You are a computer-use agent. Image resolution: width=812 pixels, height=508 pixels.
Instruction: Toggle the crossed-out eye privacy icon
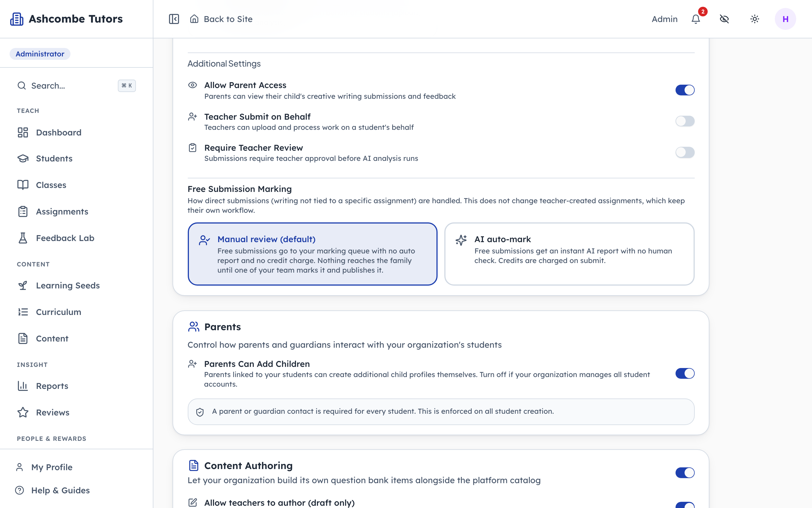pos(724,19)
